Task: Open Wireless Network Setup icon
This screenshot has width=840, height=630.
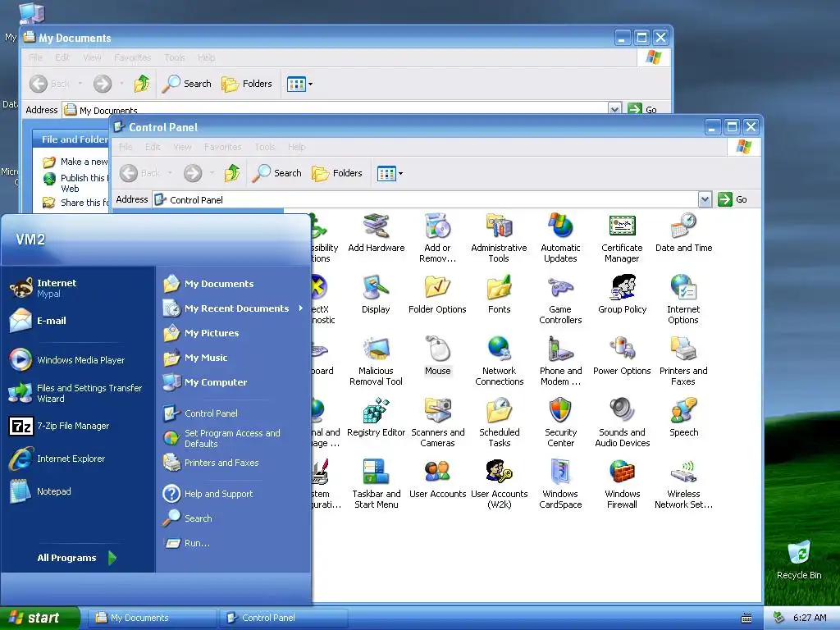Action: pyautogui.click(x=683, y=484)
